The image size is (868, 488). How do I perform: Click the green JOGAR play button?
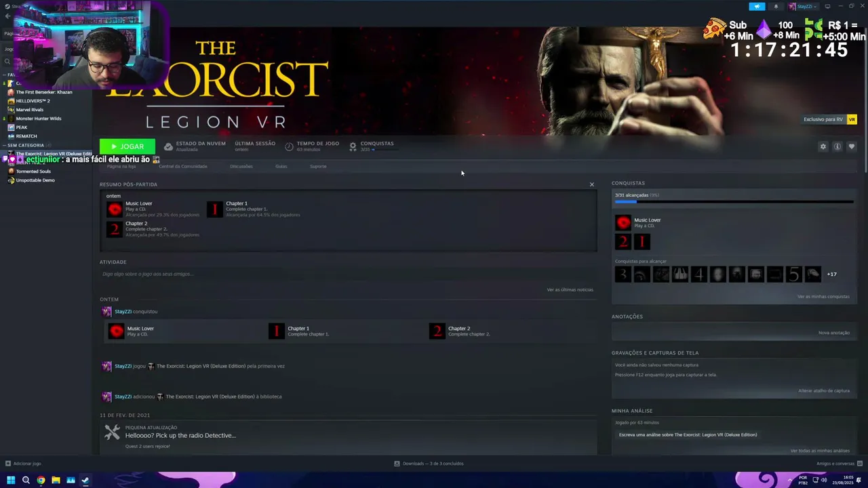pyautogui.click(x=127, y=146)
